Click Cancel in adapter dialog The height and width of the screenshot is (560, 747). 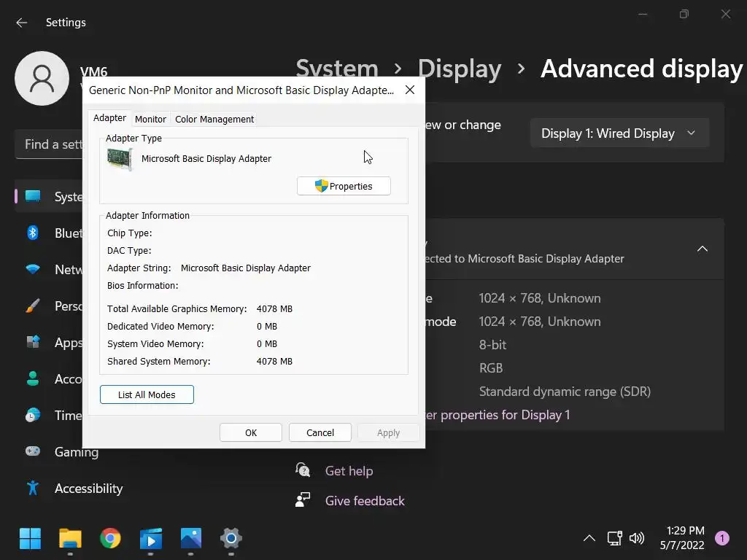[x=320, y=432]
